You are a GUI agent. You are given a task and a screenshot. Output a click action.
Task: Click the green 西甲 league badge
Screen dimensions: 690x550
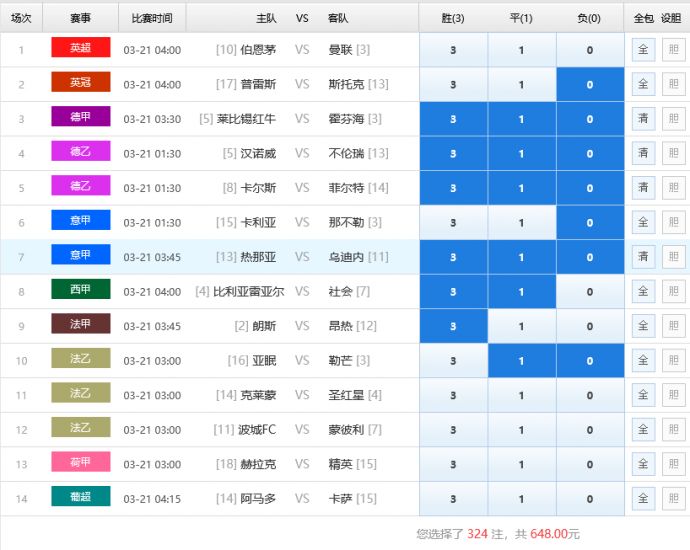pyautogui.click(x=80, y=290)
